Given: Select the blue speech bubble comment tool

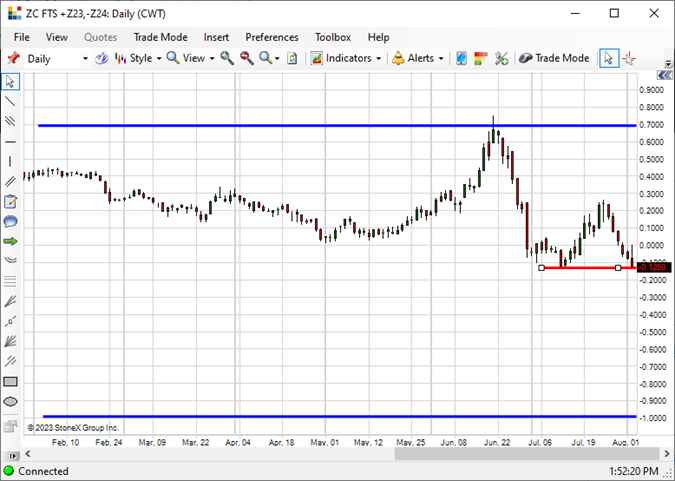Looking at the screenshot, I should point(10,221).
